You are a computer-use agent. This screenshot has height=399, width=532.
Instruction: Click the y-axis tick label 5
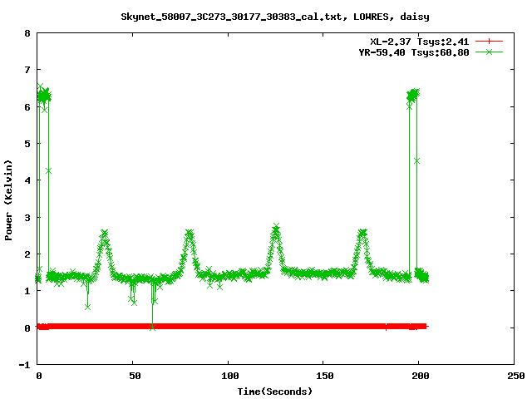pyautogui.click(x=27, y=144)
